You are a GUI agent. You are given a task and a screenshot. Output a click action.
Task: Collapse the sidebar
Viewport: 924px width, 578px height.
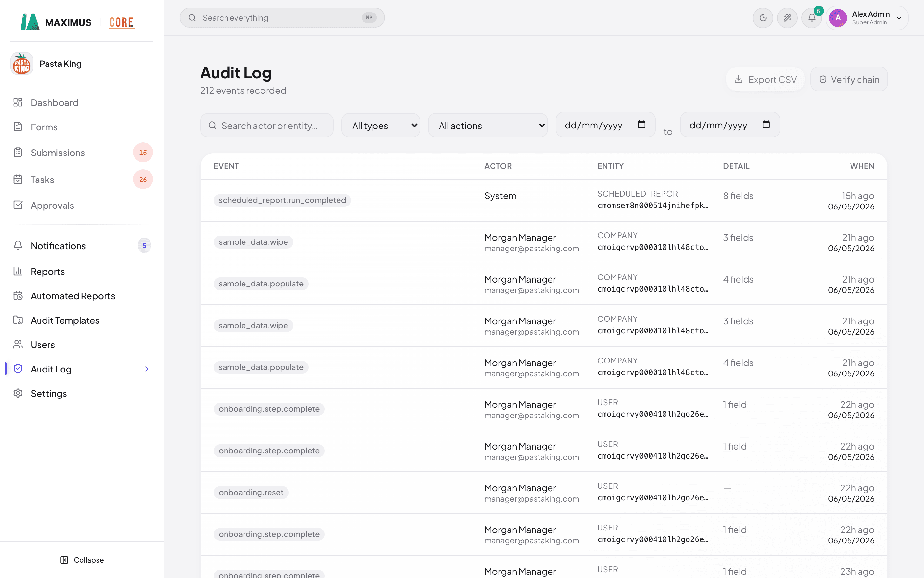point(82,560)
